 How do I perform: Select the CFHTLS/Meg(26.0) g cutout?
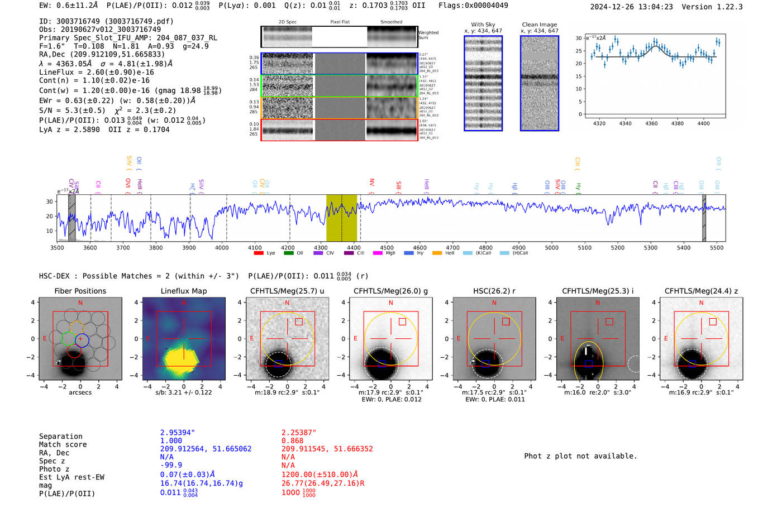pos(390,339)
